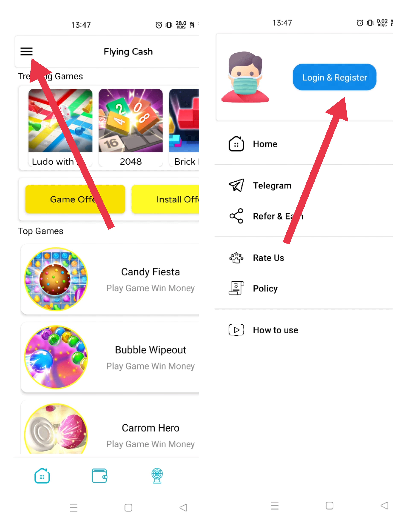
Task: Tap the wallet icon in bottom navigation
Action: tap(99, 476)
